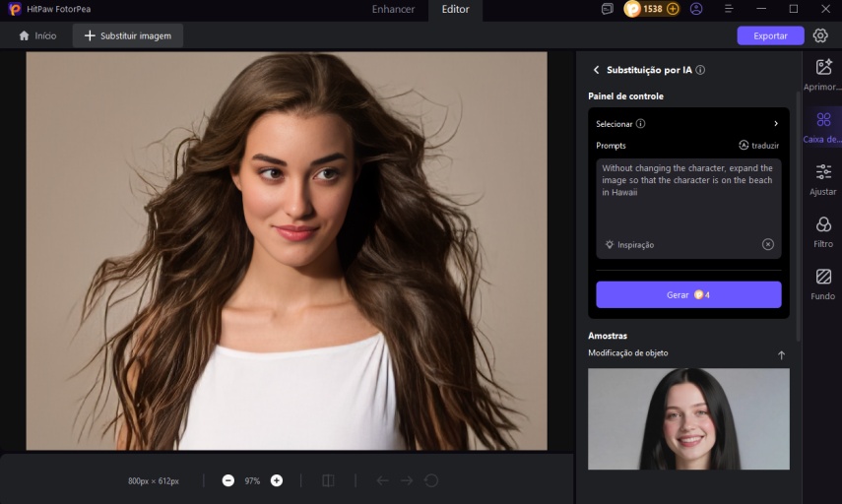Click the Exportar button

point(770,35)
